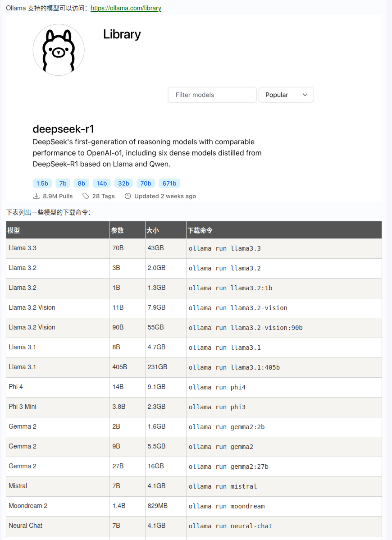Click the ollama run llama3.2-vision command
392x540 pixels.
pyautogui.click(x=238, y=308)
